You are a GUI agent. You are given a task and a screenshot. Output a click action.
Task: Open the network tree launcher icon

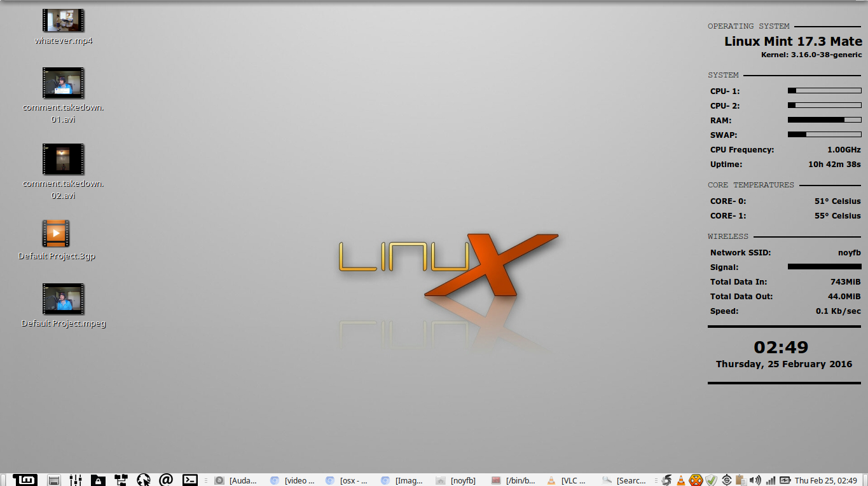(x=121, y=480)
